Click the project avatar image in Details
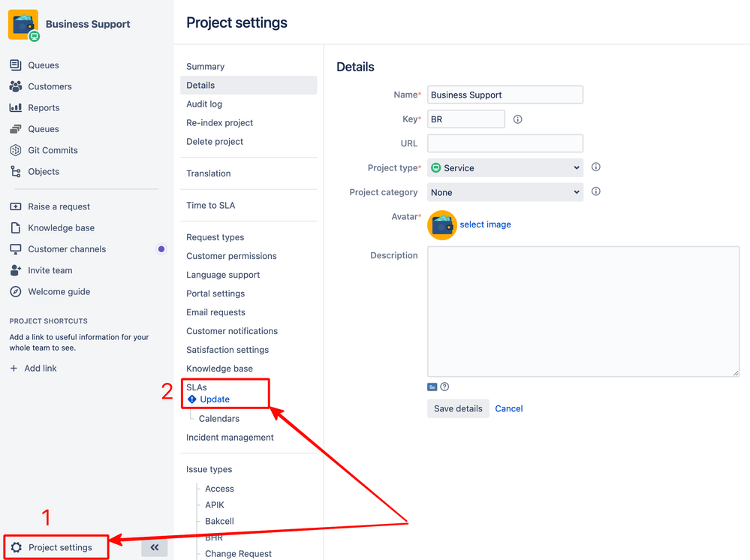The image size is (750, 560). (442, 224)
